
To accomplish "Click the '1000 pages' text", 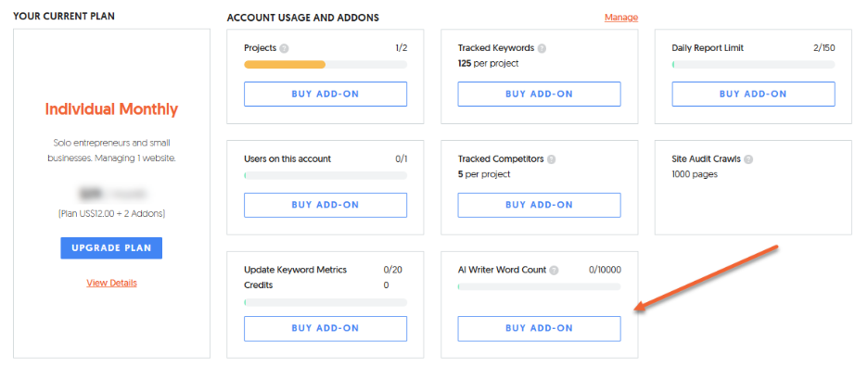I will [x=695, y=174].
